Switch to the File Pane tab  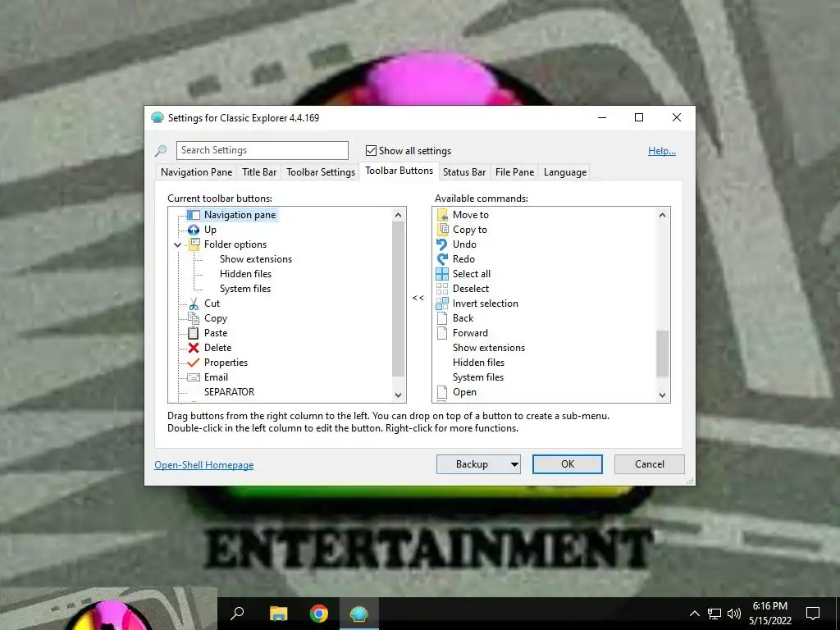pos(514,172)
